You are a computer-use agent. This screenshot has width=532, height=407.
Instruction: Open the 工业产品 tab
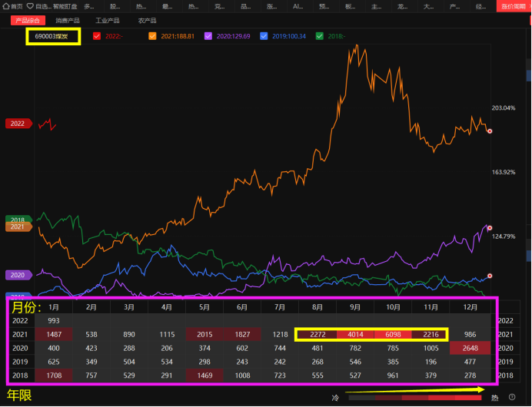pyautogui.click(x=107, y=20)
